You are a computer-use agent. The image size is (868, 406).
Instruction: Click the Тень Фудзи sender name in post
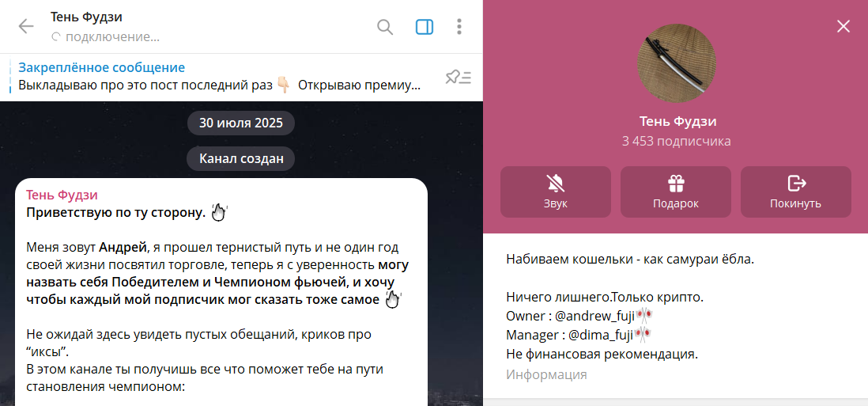(x=62, y=195)
